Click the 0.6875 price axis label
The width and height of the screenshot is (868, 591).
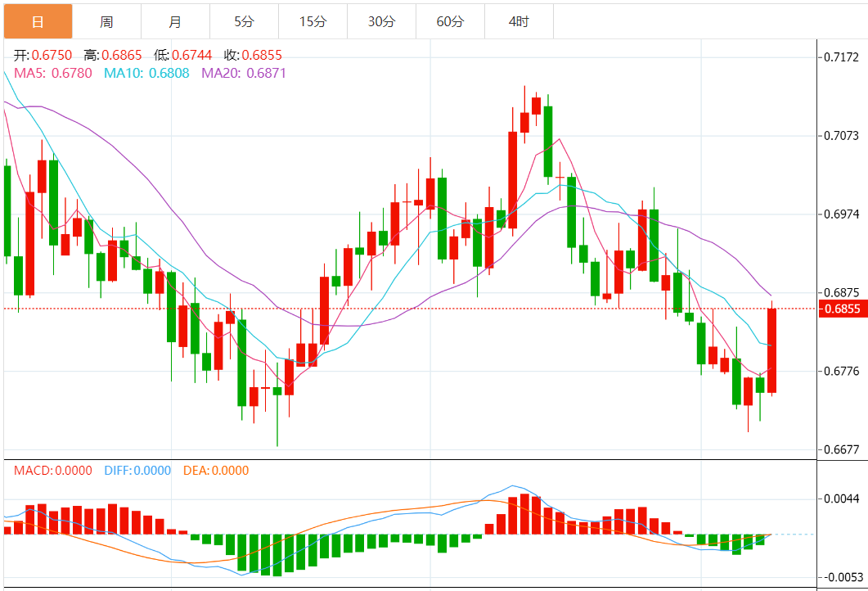[x=842, y=292]
